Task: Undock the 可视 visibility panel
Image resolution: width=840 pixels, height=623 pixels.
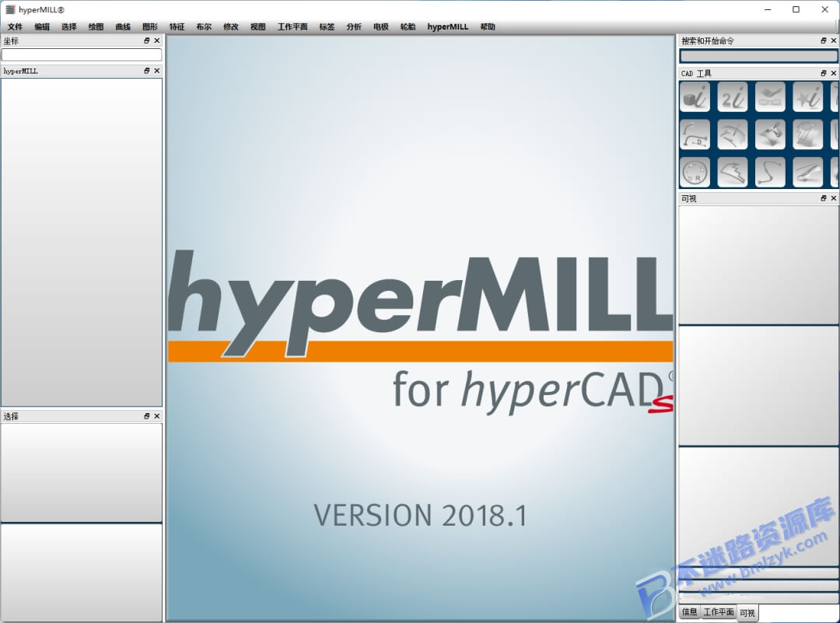Action: click(x=824, y=198)
